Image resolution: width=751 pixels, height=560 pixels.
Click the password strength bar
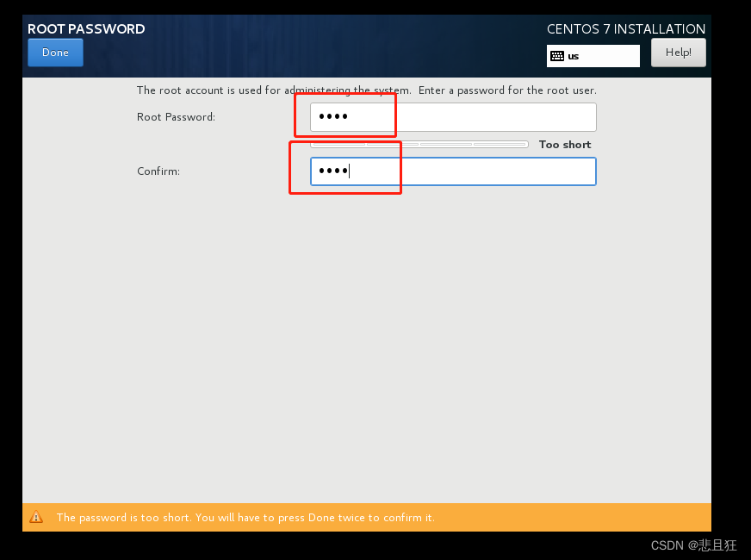pos(419,144)
